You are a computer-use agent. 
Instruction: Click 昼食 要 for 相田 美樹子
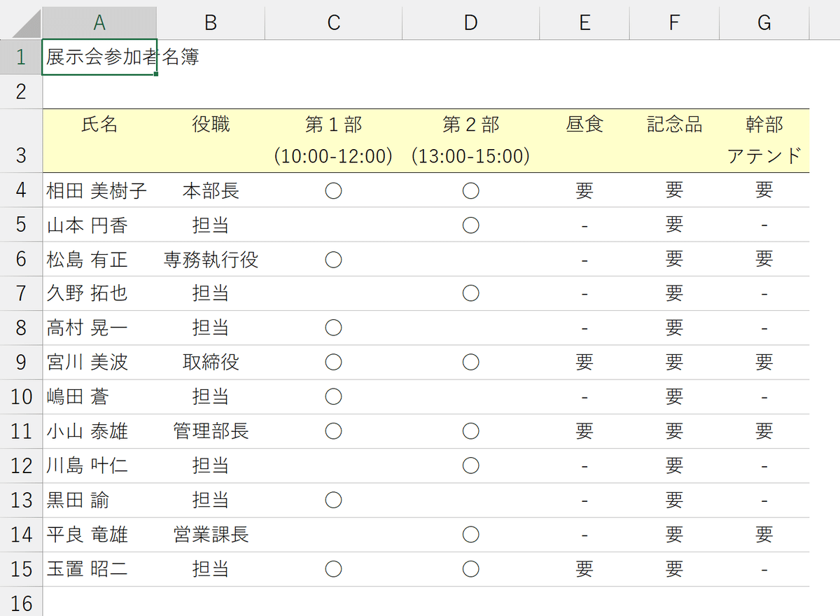click(584, 190)
